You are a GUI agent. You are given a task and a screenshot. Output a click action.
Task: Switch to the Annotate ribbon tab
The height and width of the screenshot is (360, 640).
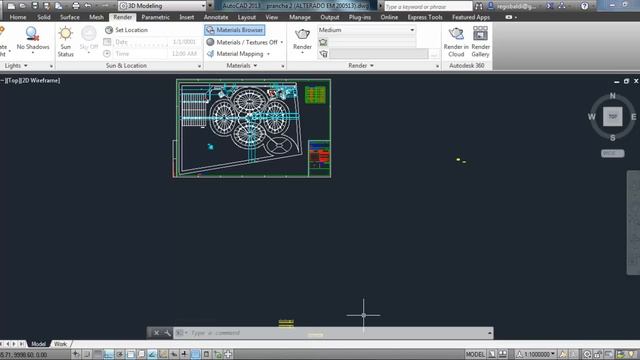[x=216, y=17]
